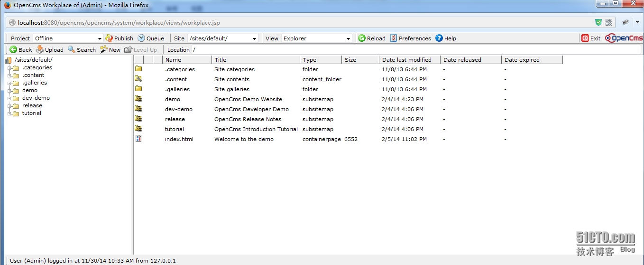
Task: Open the publish Queue icon
Action: click(x=141, y=38)
